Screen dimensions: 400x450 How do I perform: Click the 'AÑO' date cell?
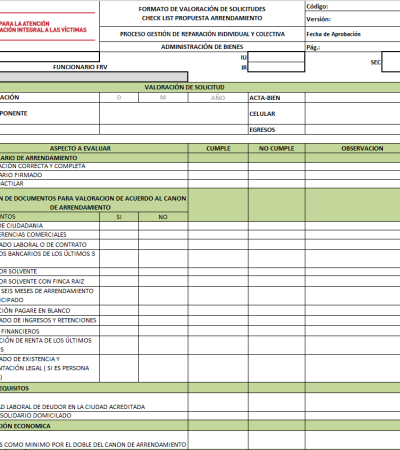click(218, 97)
